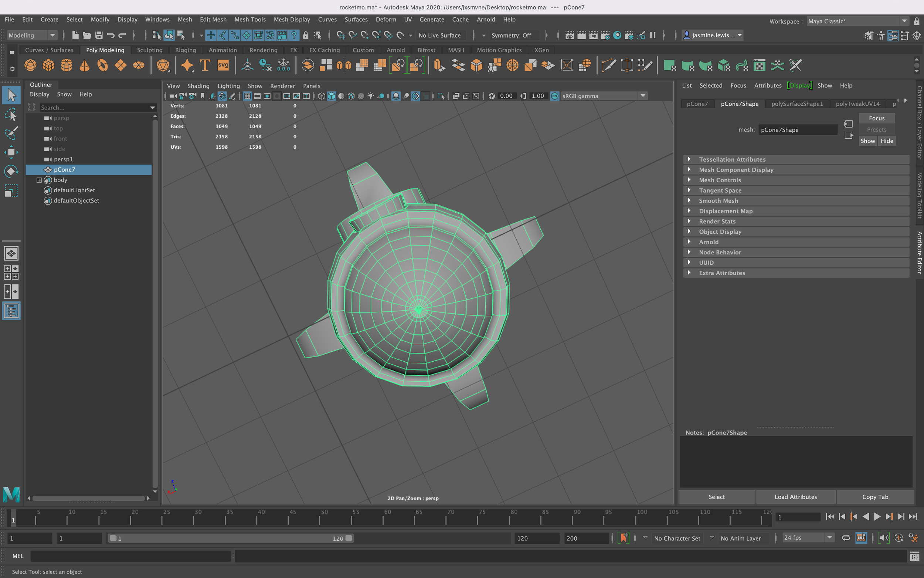Click the MEL command input field

pyautogui.click(x=130, y=556)
